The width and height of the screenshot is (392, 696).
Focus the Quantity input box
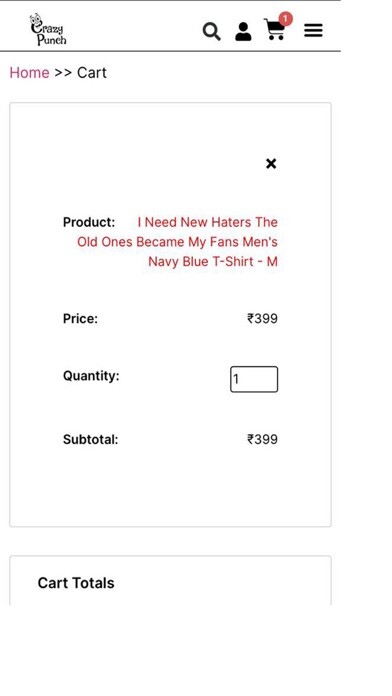click(254, 379)
